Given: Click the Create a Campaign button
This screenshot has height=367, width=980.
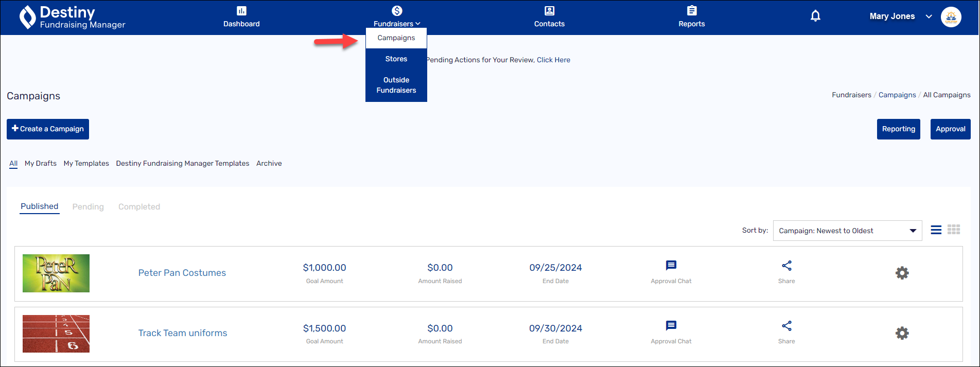Looking at the screenshot, I should pos(48,129).
